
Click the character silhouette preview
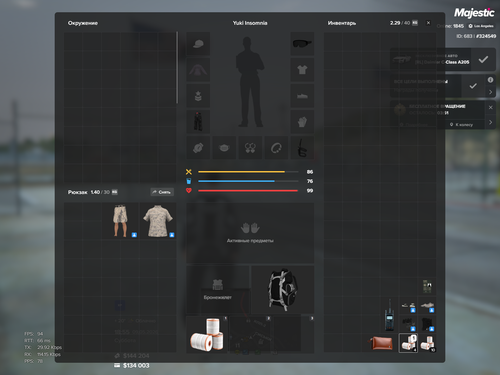(x=250, y=82)
